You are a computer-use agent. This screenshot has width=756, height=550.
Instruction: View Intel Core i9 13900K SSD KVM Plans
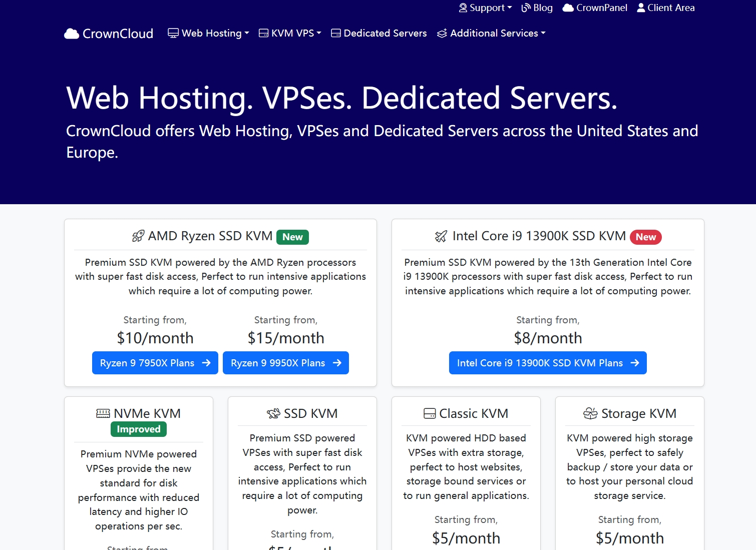point(548,363)
